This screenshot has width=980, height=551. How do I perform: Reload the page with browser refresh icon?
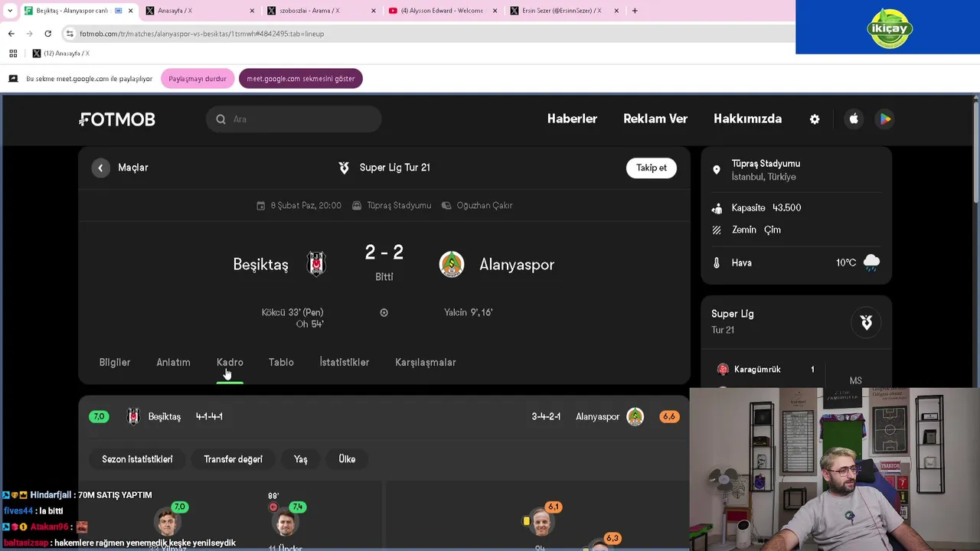(x=47, y=34)
